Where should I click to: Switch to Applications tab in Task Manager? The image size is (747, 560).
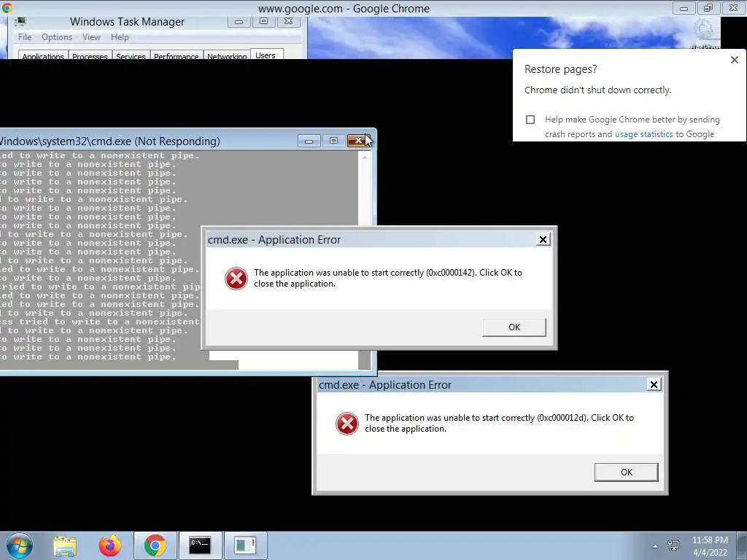(43, 55)
